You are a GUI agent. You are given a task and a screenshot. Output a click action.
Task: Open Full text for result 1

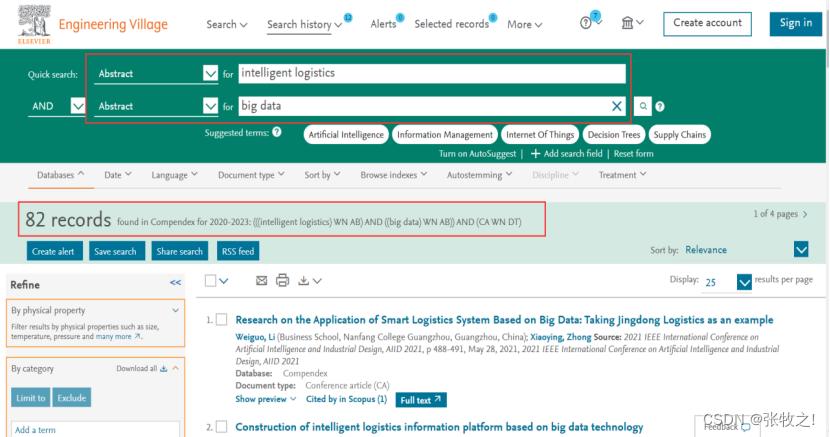(x=421, y=400)
